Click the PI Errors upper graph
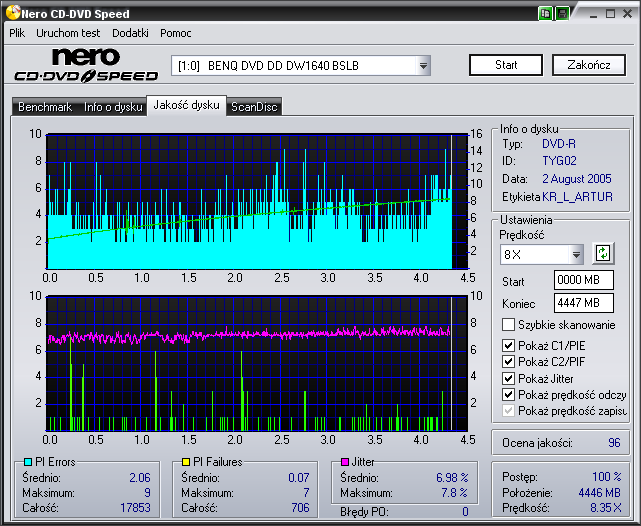Image resolution: width=641 pixels, height=526 pixels. 257,201
